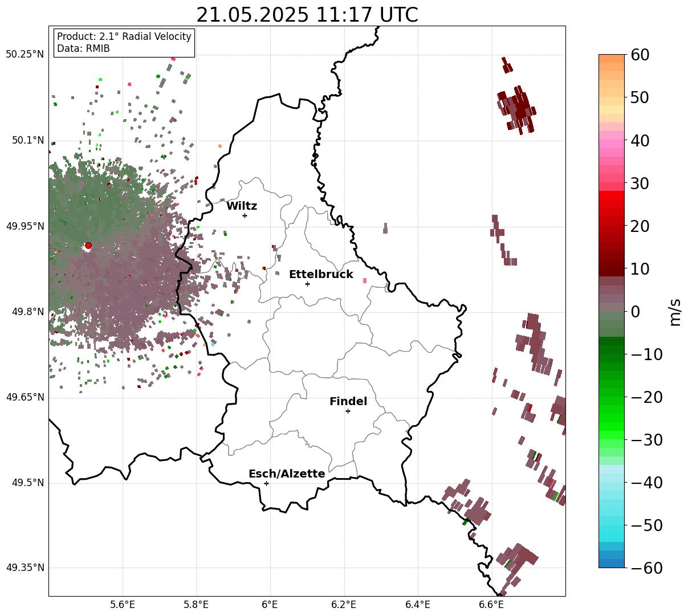Click the colorbar tick value −40
Viewport: 688px width, 616px height.
pos(647,483)
